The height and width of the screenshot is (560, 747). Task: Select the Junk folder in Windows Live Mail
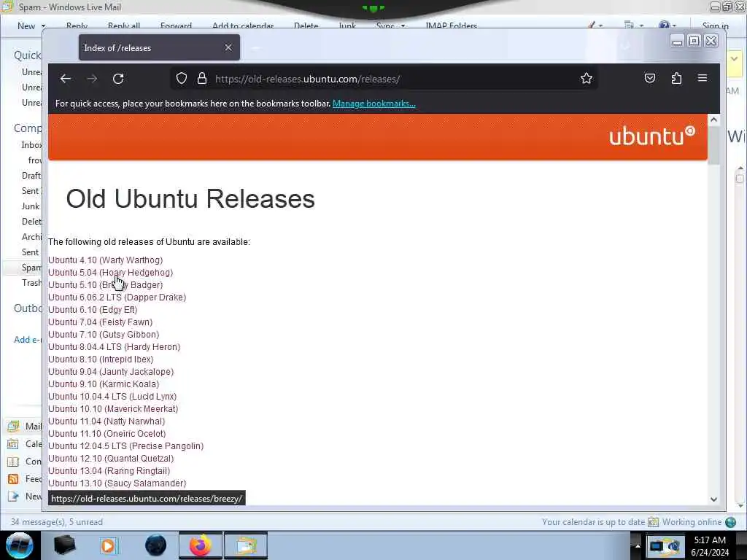31,206
